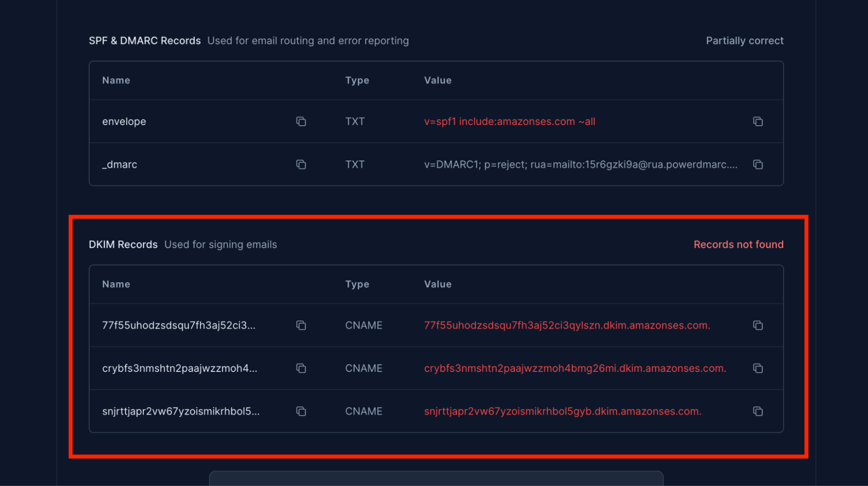This screenshot has height=486, width=868.
Task: Copy the 77f55uhodz DKIM record name
Action: coord(301,325)
